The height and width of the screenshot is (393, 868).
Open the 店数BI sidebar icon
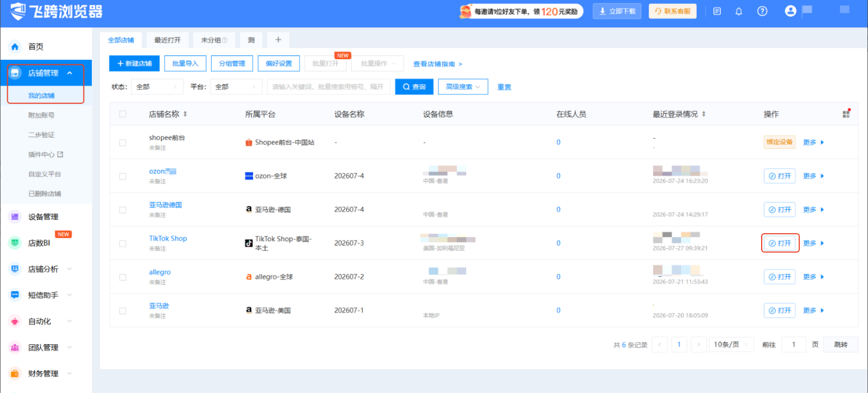click(15, 243)
